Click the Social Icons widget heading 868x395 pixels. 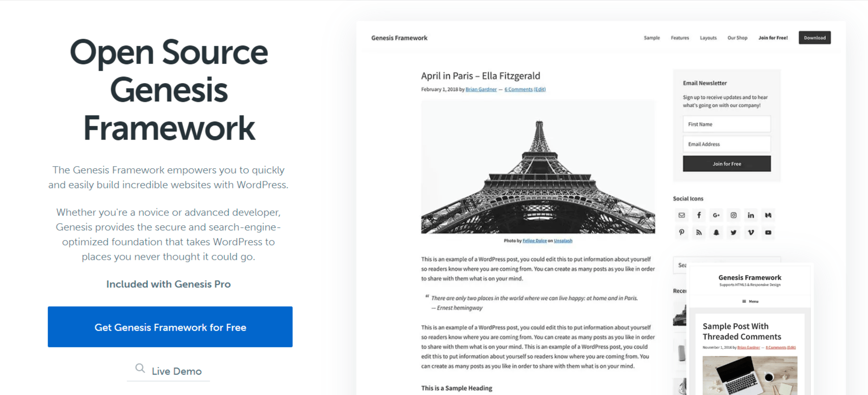688,199
